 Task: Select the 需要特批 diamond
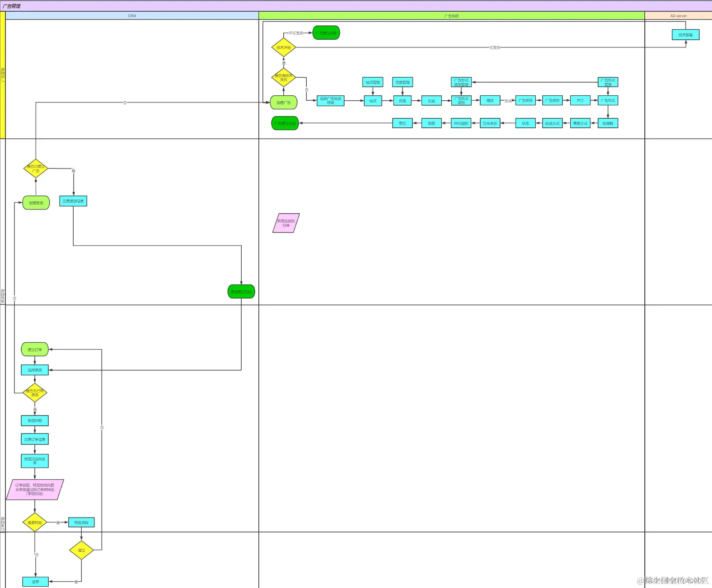[35, 523]
